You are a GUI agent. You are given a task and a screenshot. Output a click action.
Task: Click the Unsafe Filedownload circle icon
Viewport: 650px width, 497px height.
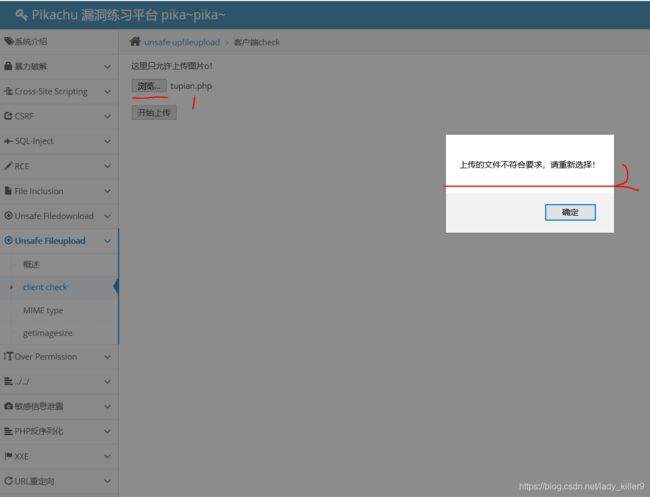(8, 216)
